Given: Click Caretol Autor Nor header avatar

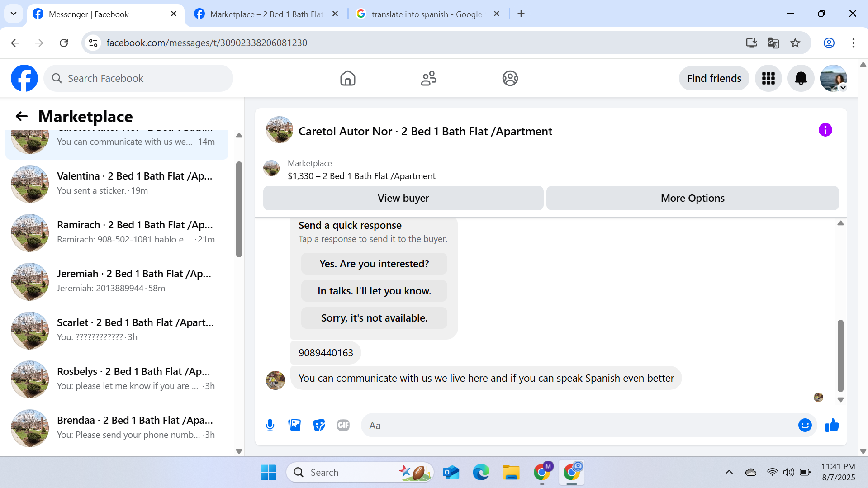Looking at the screenshot, I should coord(279,130).
